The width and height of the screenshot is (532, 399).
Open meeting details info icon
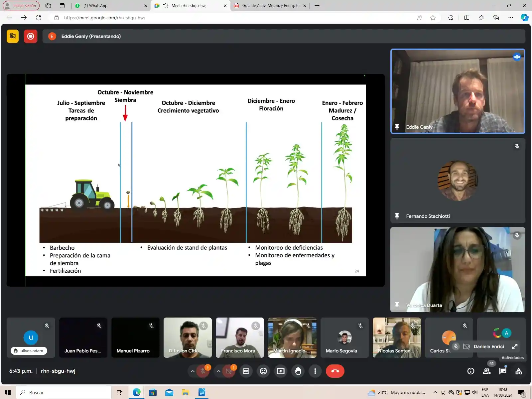pos(470,371)
